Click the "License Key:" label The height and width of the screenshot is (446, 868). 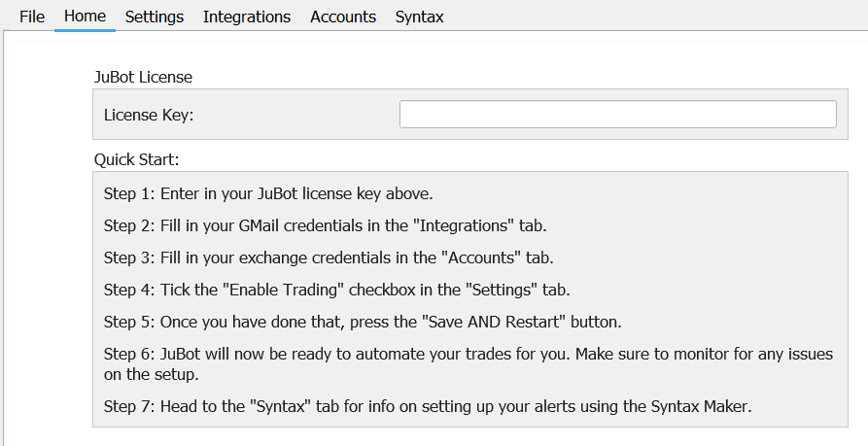[149, 115]
